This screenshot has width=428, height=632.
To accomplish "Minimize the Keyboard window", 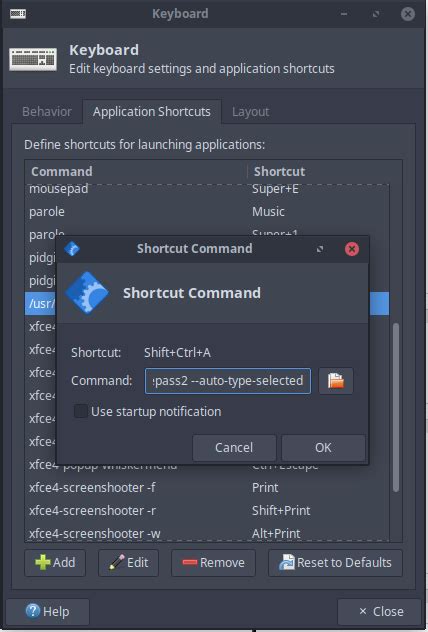I will pos(344,14).
